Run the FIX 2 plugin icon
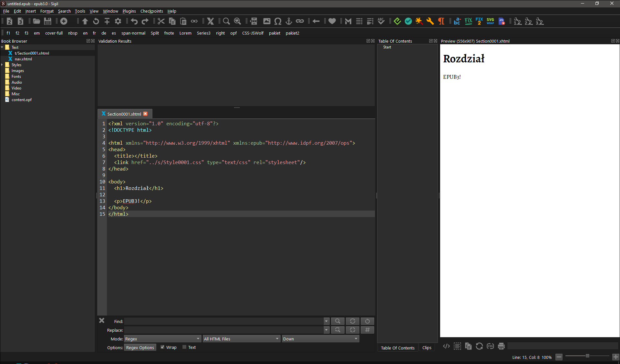 coord(479,21)
